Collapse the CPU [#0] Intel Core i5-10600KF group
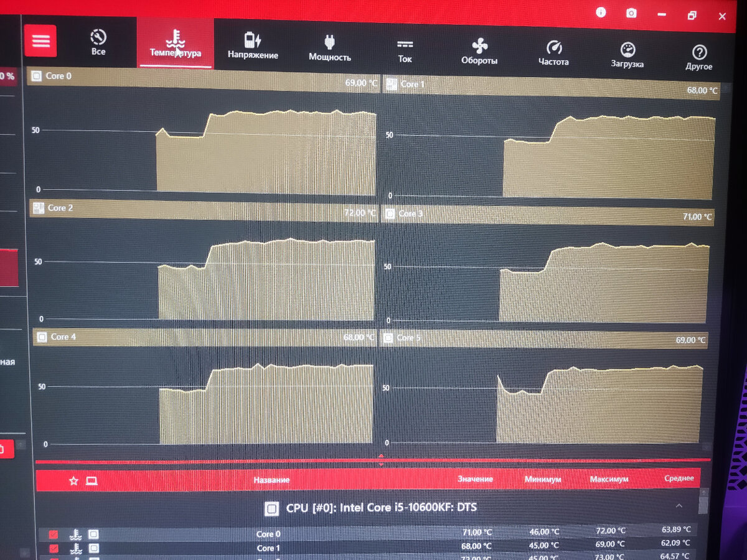 (x=679, y=506)
